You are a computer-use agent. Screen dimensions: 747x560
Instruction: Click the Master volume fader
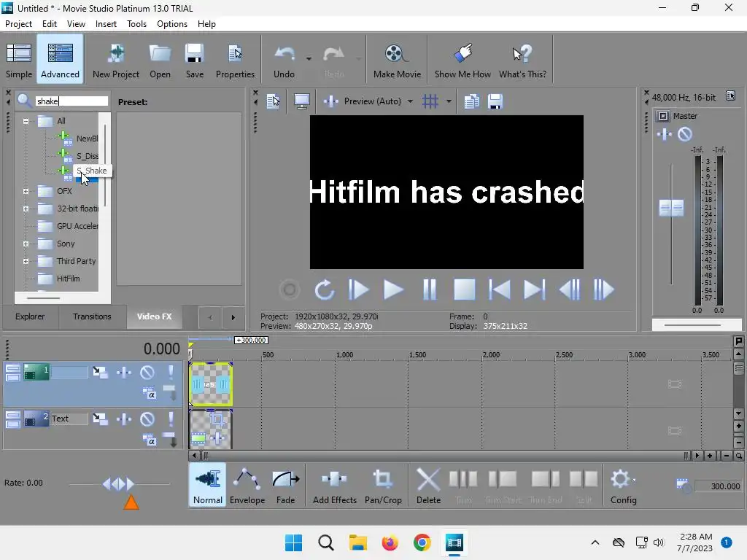pos(671,208)
